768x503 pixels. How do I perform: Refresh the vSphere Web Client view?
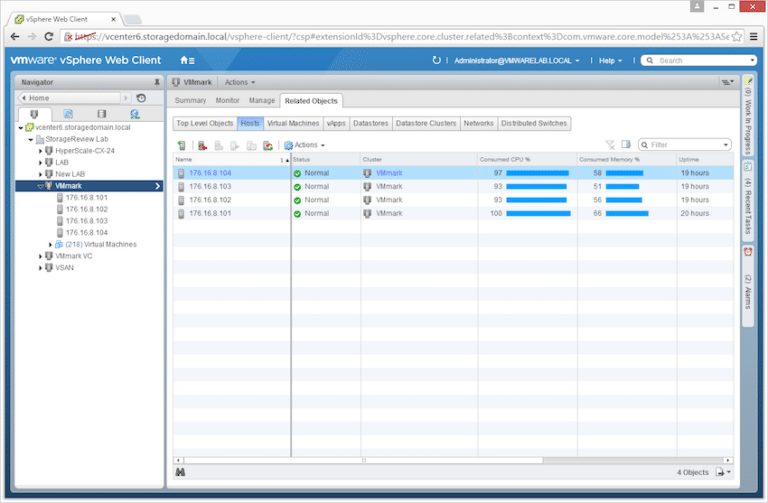(x=436, y=60)
